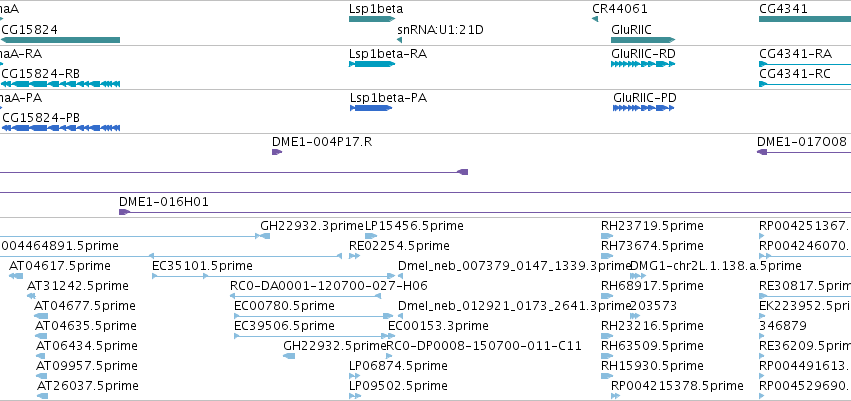
Task: Click the RC0-DA0001-120700-027-H06 label
Action: [x=329, y=286]
